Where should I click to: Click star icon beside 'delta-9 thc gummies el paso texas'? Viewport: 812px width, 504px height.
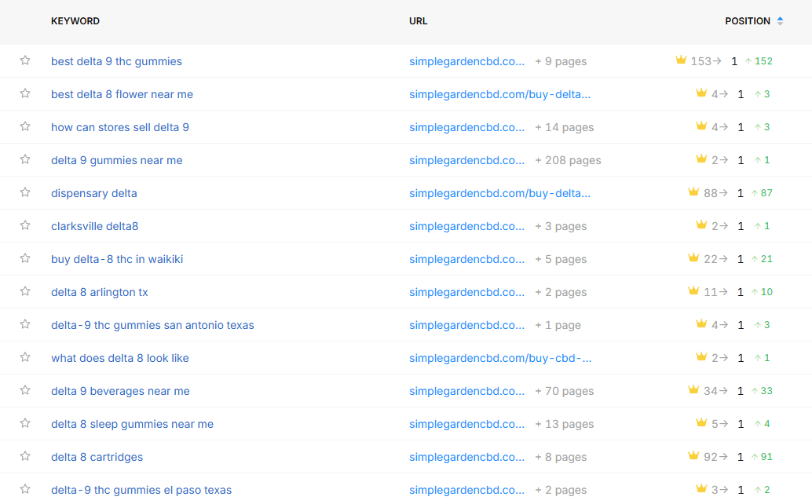coord(25,490)
